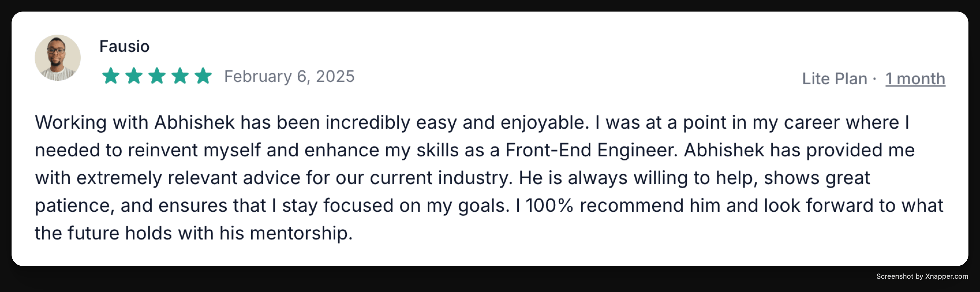The image size is (980, 292).
Task: Click the fifth rating star
Action: click(203, 76)
